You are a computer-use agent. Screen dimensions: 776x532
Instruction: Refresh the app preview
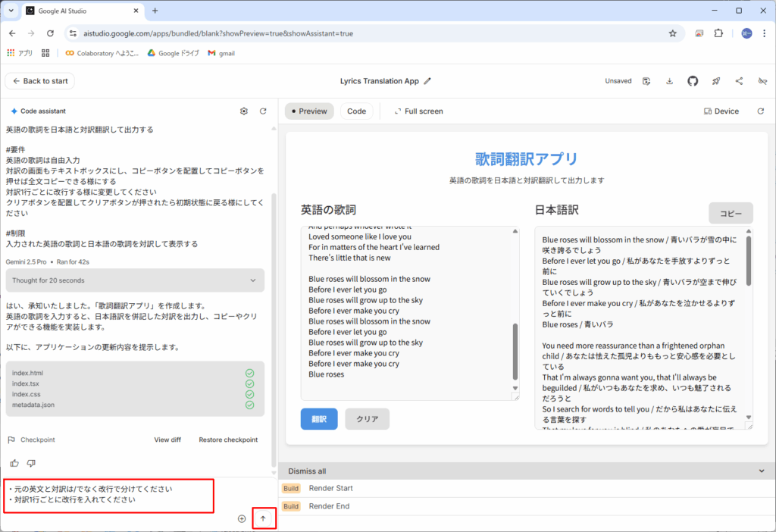(761, 111)
